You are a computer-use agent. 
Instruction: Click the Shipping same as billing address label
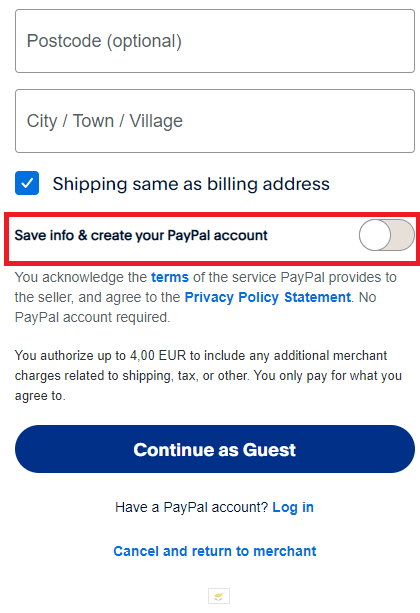pos(191,184)
